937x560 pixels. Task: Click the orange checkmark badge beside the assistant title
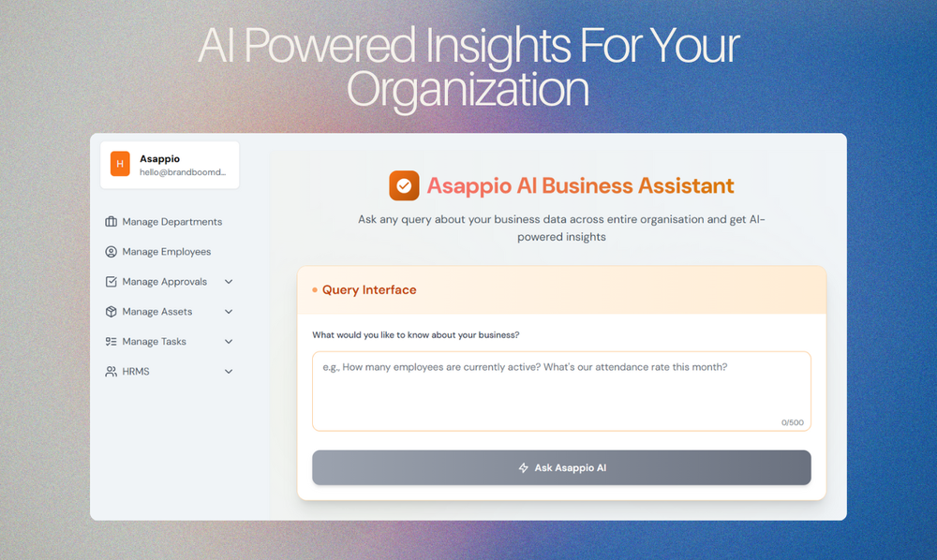coord(404,185)
